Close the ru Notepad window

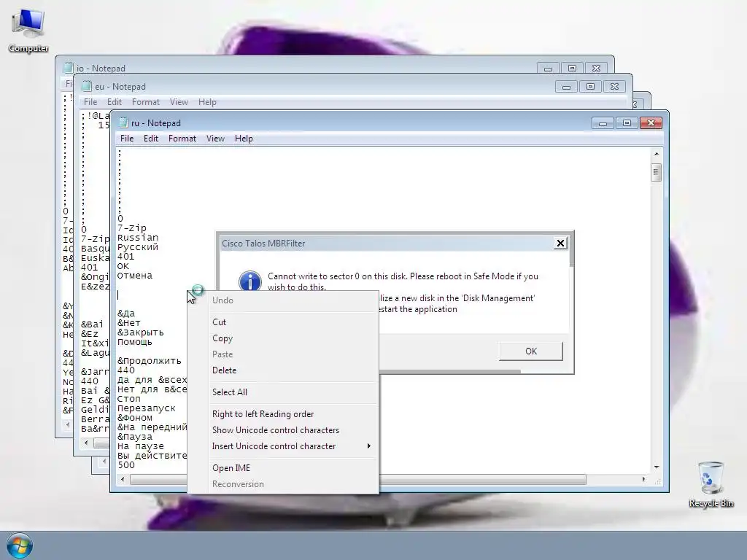(x=651, y=123)
